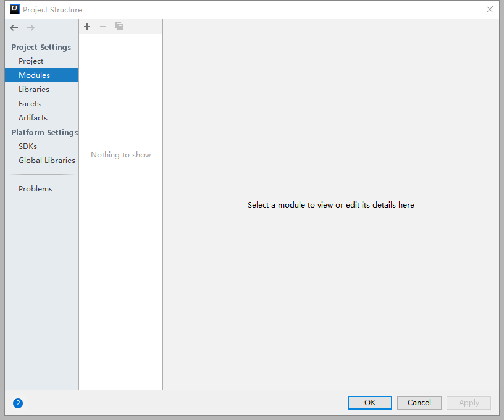Image resolution: width=504 pixels, height=420 pixels.
Task: Click the Forward navigation arrow
Action: [30, 27]
